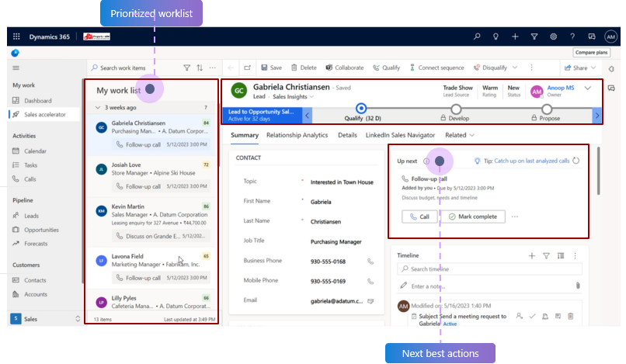626x364 pixels.
Task: Click the phone icon next to Mobile Phone
Action: [x=370, y=282]
